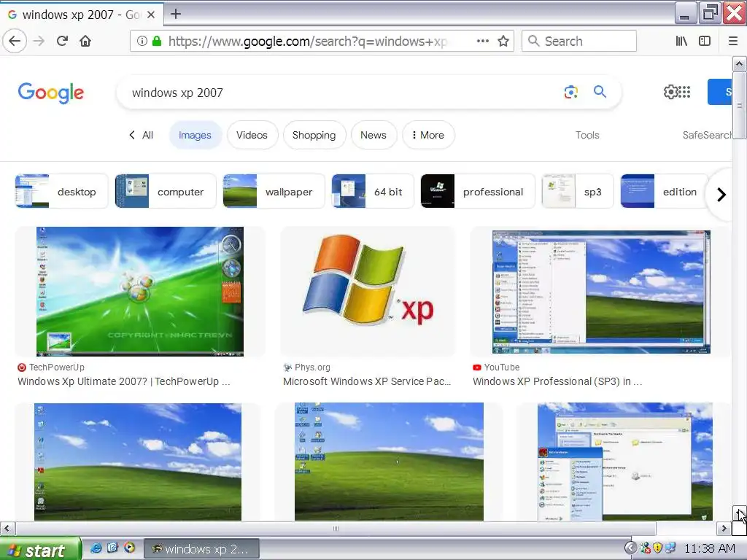Viewport: 747px width, 560px height.
Task: Filter images by 'professional' chip
Action: (x=478, y=192)
